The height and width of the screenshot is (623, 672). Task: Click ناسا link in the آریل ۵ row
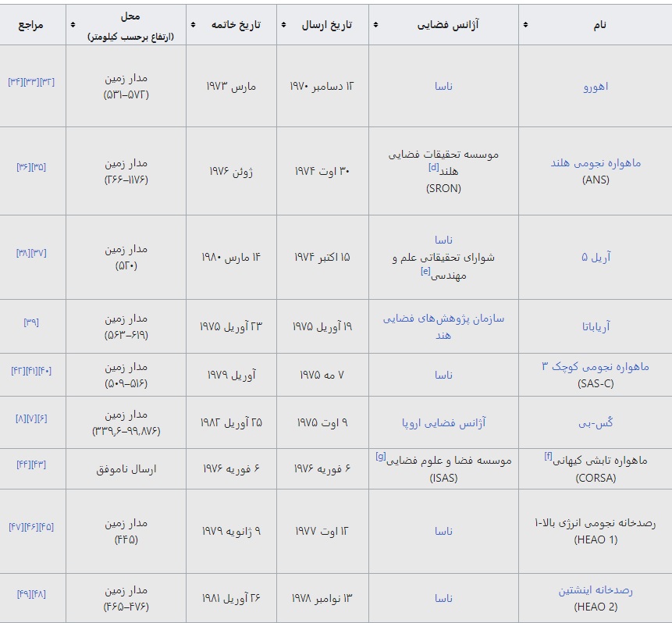pos(443,240)
